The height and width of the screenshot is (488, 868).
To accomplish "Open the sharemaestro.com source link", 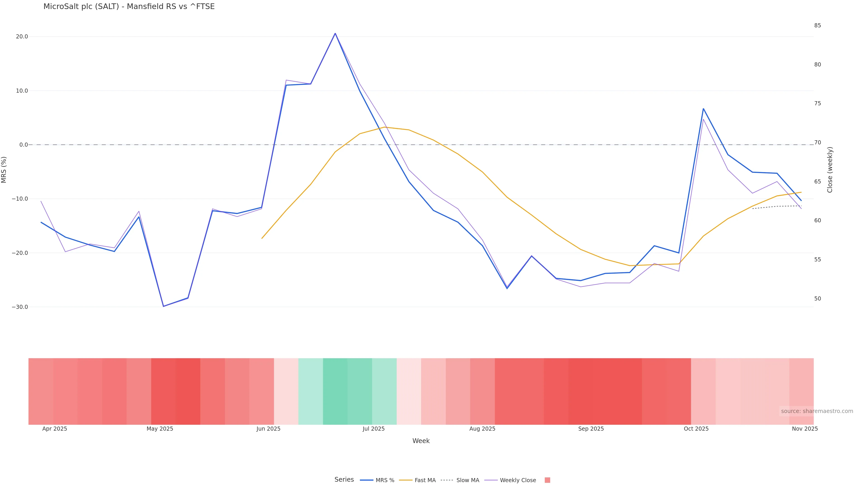I will click(817, 411).
